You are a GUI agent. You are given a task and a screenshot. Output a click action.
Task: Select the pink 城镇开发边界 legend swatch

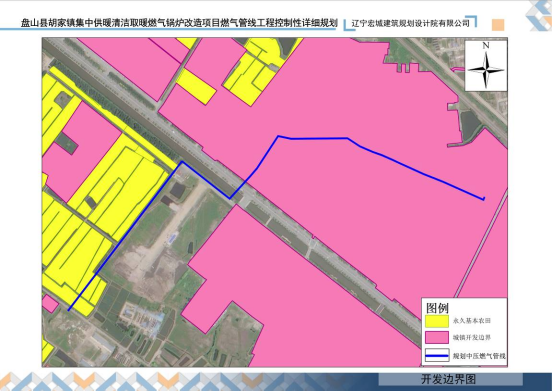coord(437,338)
